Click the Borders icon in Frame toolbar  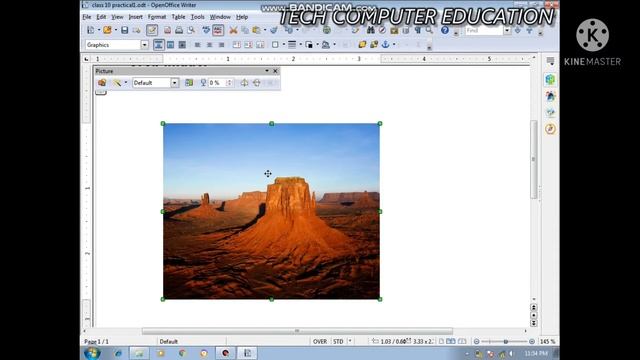(275, 45)
